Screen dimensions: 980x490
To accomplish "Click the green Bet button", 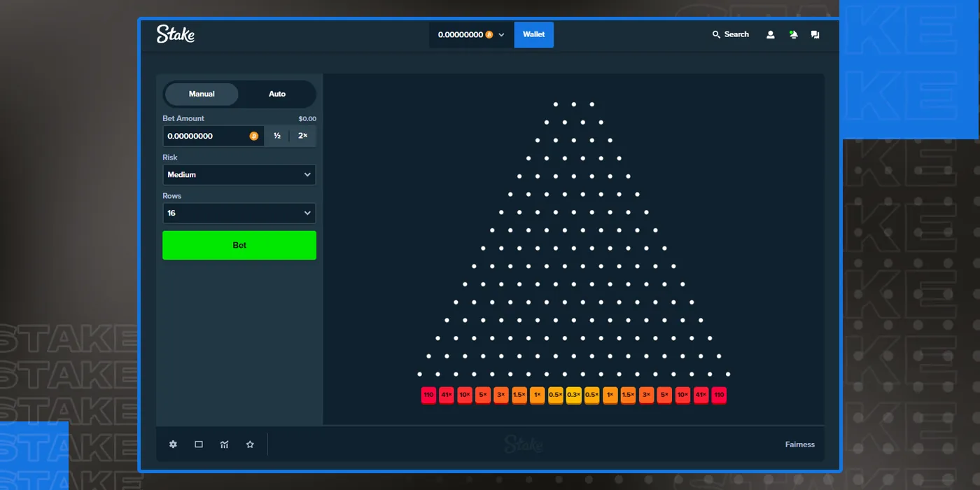I will coord(239,245).
